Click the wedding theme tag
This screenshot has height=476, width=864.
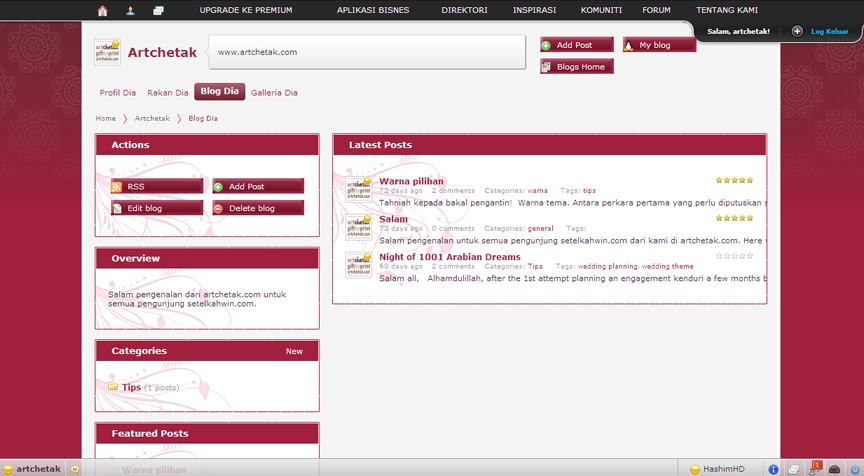(667, 266)
